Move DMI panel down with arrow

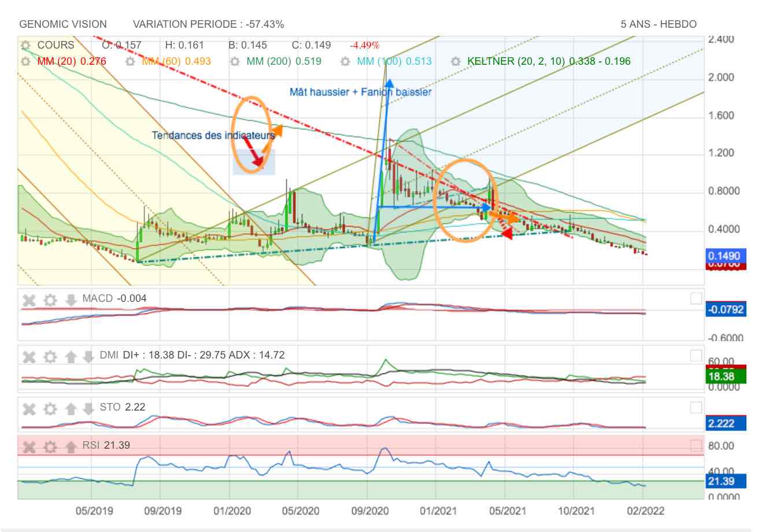(88, 356)
